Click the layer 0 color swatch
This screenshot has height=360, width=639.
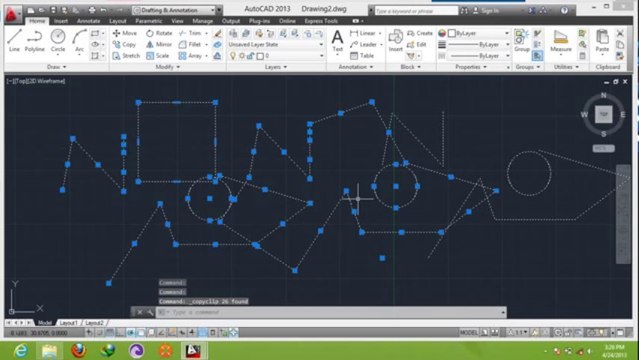pyautogui.click(x=260, y=56)
